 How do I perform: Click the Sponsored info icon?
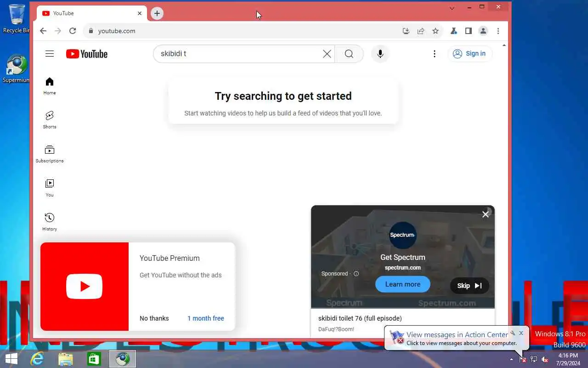(x=356, y=274)
